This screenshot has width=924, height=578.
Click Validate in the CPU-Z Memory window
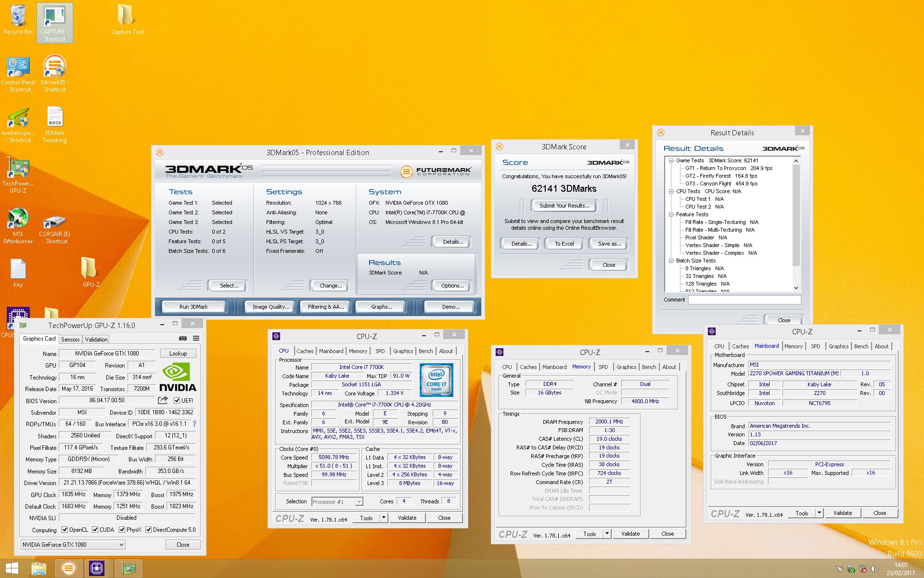coord(630,534)
